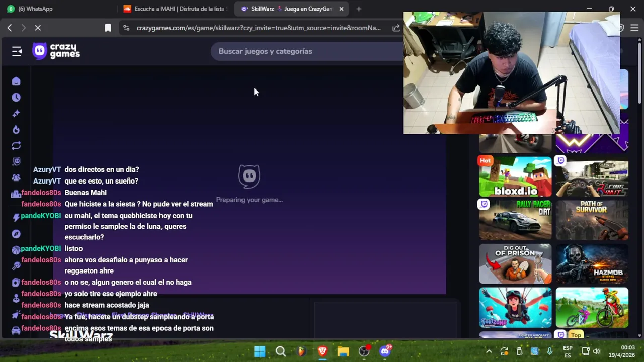Click Buscar juegos y categorías search box
The width and height of the screenshot is (644, 362).
(307, 51)
